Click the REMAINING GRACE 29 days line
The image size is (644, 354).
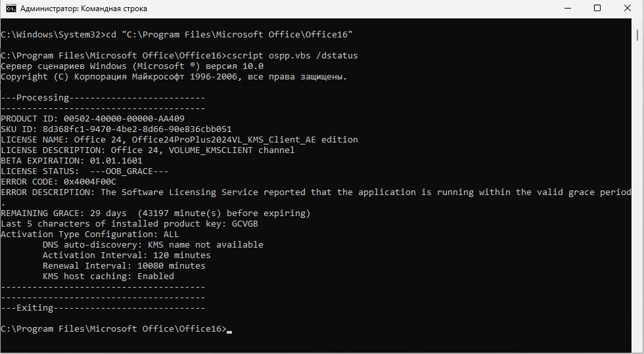(156, 213)
